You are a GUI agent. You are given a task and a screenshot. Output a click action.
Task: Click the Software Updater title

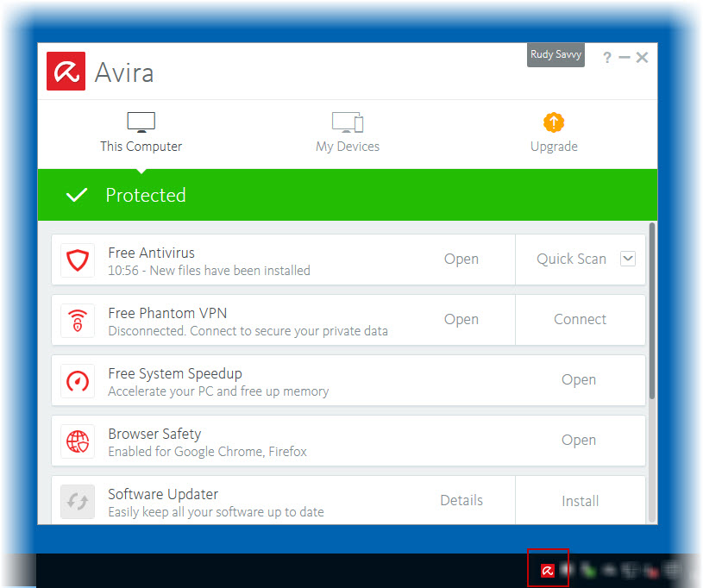pos(163,494)
